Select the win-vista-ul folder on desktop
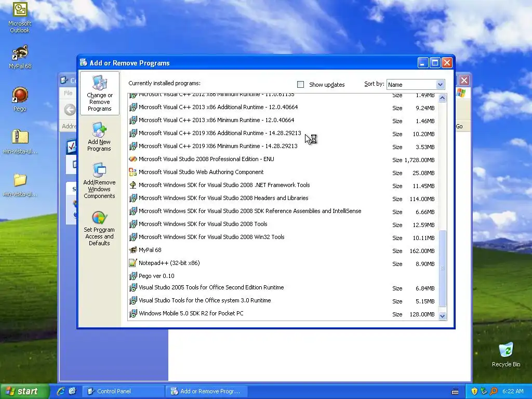 coord(20,184)
